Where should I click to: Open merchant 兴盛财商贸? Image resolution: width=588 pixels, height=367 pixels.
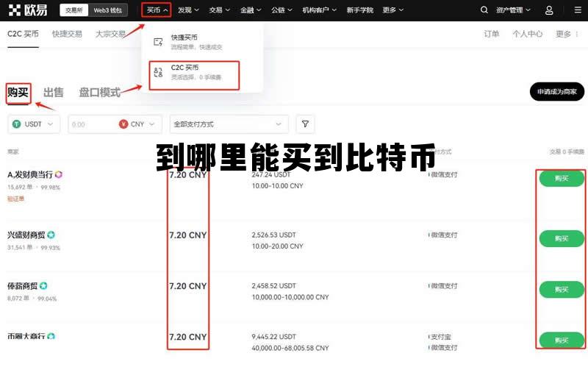(x=26, y=235)
